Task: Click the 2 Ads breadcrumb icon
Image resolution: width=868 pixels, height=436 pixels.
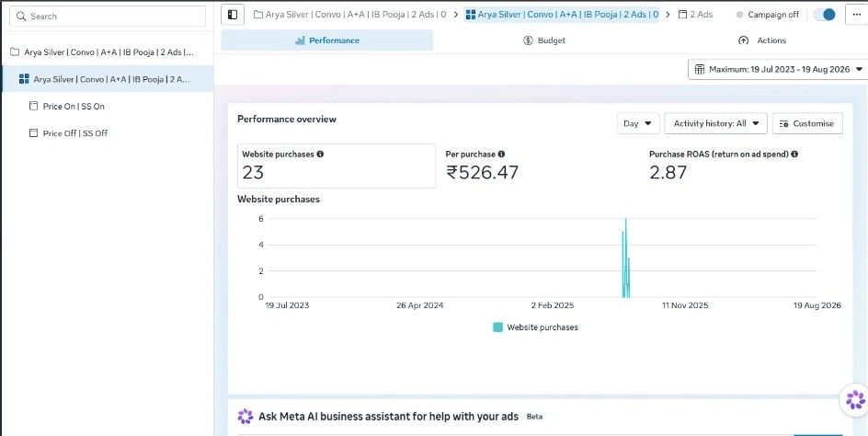Action: tap(682, 15)
